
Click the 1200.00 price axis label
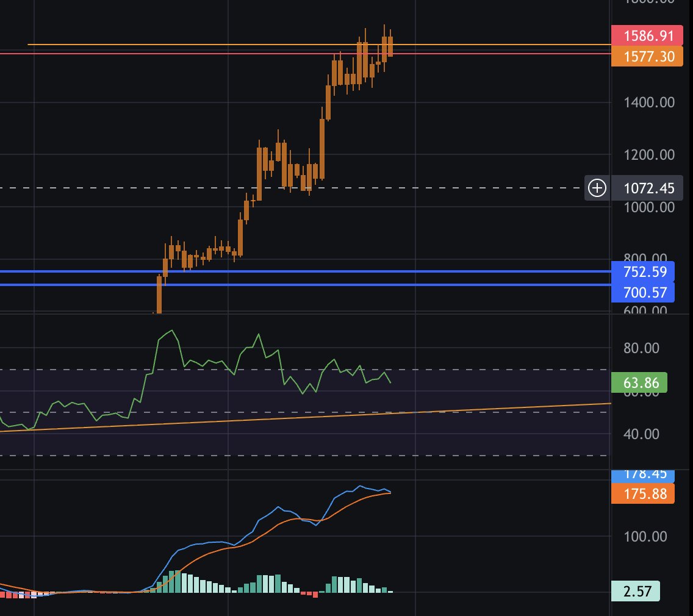(649, 155)
